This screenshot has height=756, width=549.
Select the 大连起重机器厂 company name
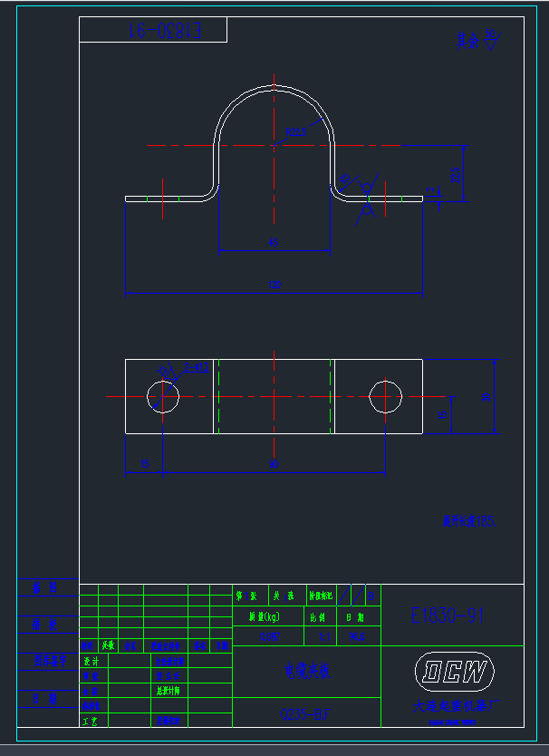[456, 705]
